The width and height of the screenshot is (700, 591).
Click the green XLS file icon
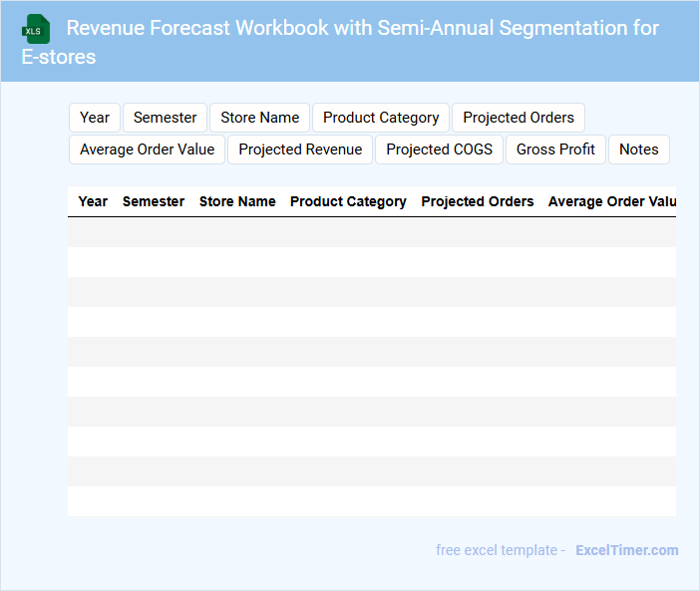36,29
